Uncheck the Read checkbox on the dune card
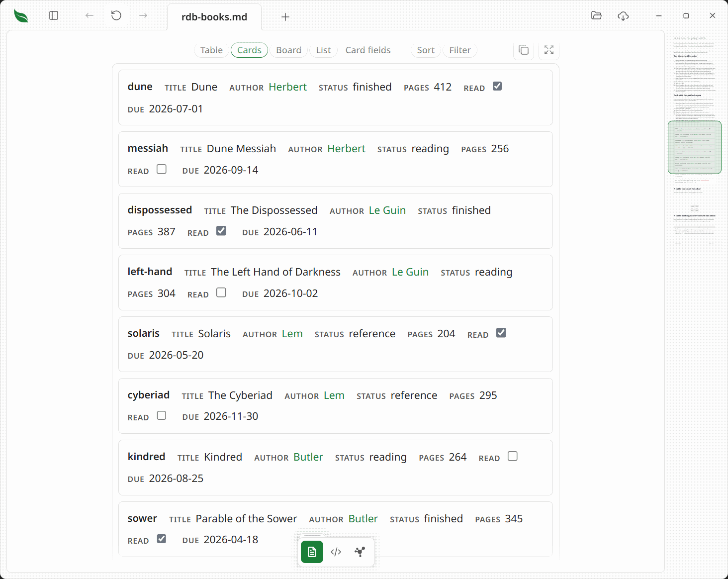728x579 pixels. click(497, 86)
